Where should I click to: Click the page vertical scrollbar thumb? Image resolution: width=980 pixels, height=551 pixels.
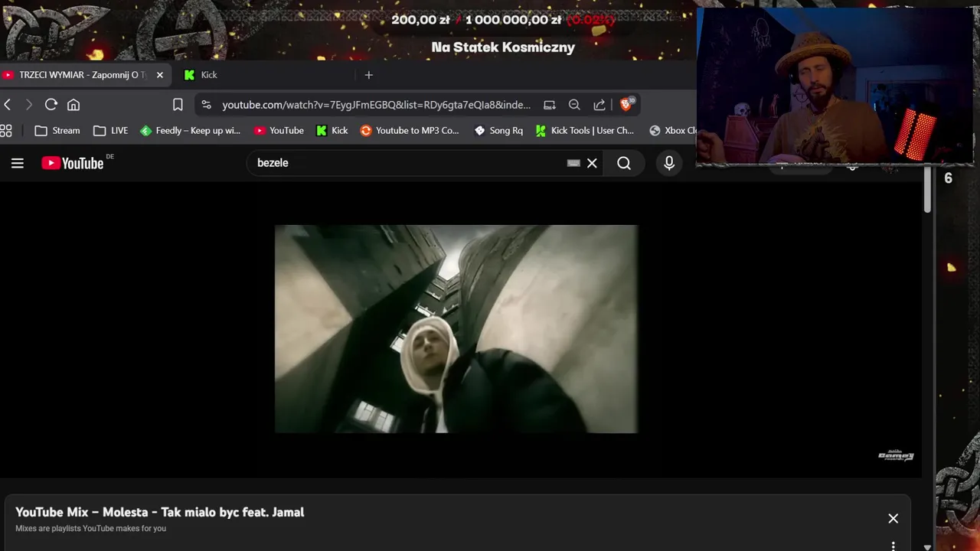(x=926, y=190)
